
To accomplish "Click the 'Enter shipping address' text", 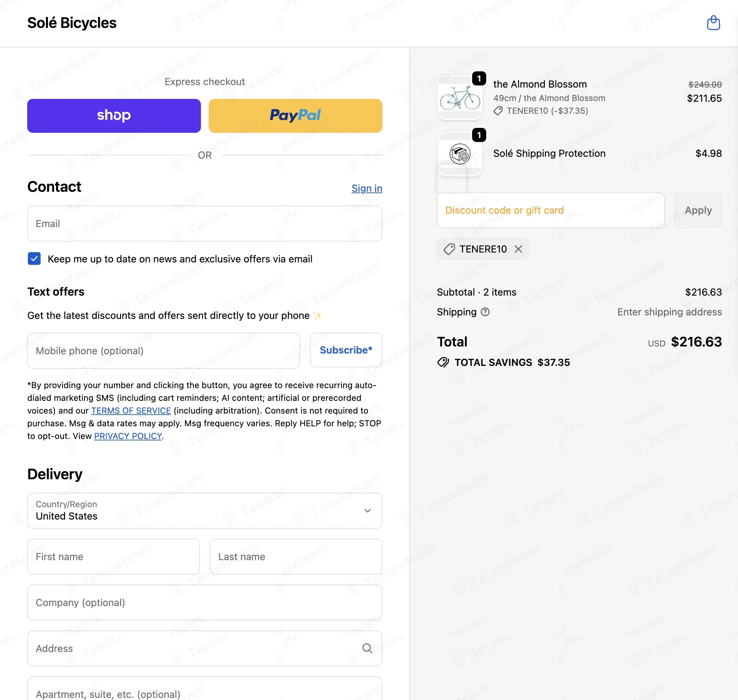I will (x=669, y=312).
